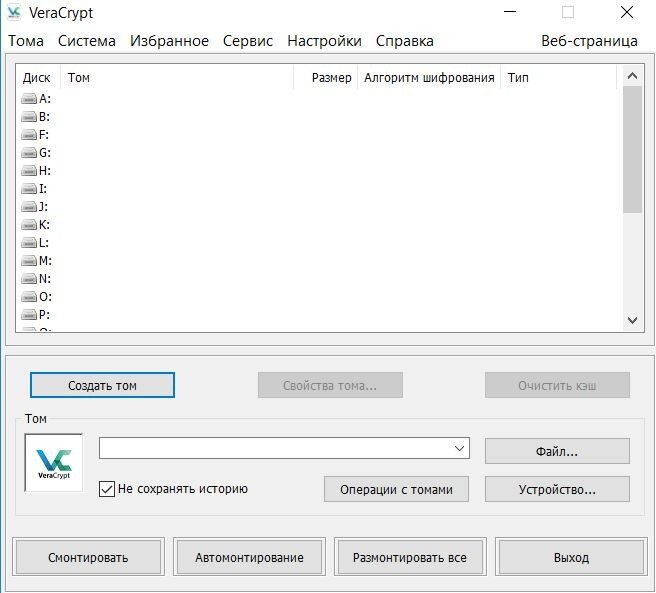Select drive letter A: text
Screen dimensions: 656x593
point(45,99)
